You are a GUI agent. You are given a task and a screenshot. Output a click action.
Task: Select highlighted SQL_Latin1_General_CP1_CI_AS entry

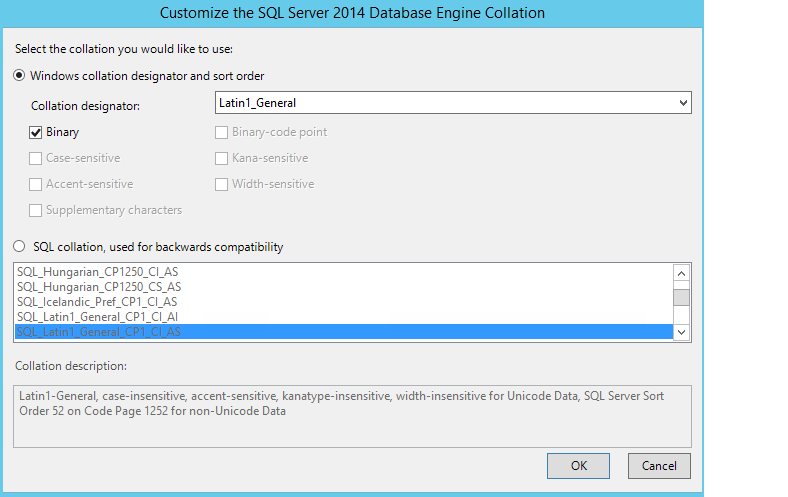pyautogui.click(x=344, y=332)
